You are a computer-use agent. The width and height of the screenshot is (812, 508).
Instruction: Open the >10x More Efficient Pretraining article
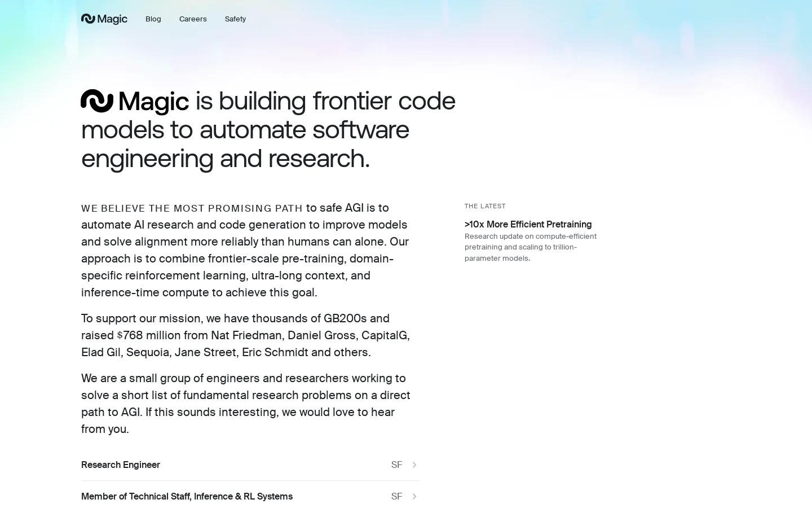(x=528, y=224)
